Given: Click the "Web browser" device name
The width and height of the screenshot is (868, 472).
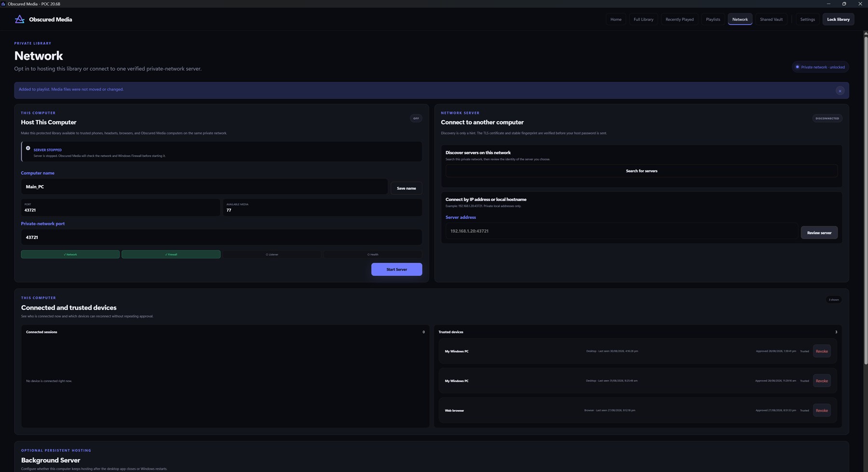Looking at the screenshot, I should coord(454,410).
